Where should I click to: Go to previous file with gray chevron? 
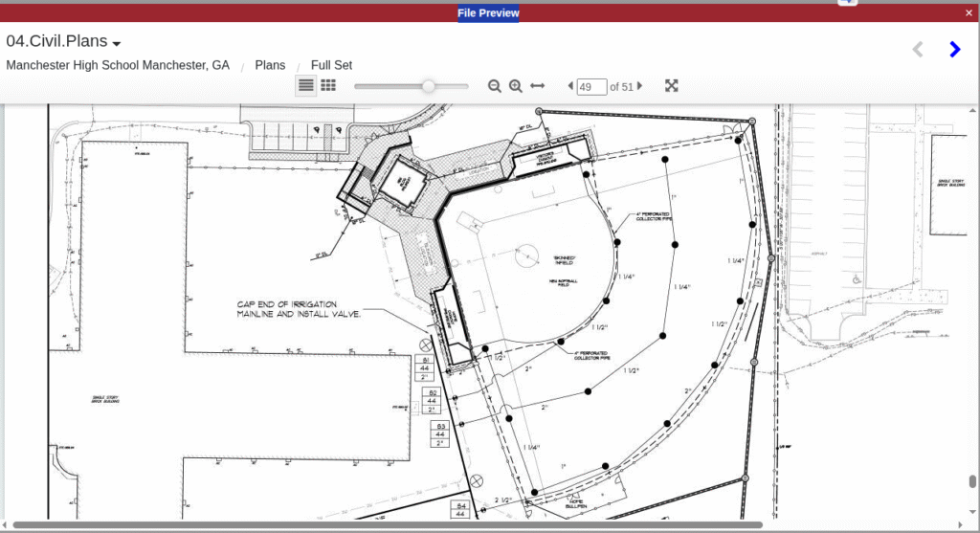pos(917,50)
